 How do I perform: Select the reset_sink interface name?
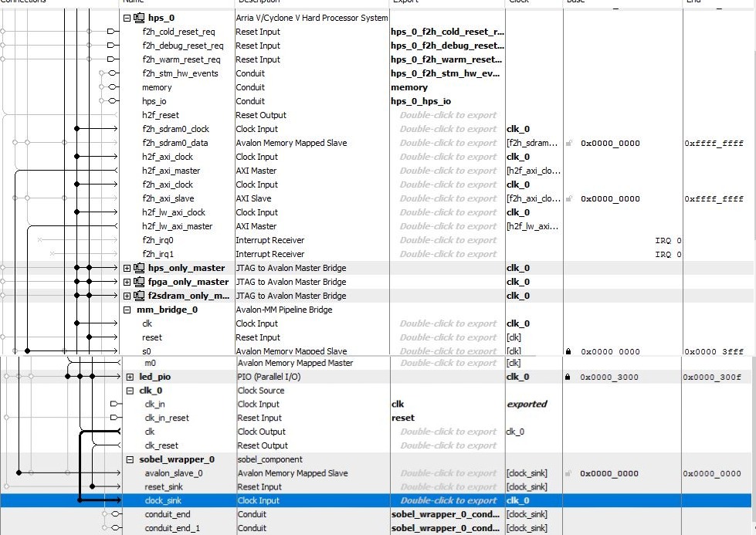pyautogui.click(x=164, y=486)
